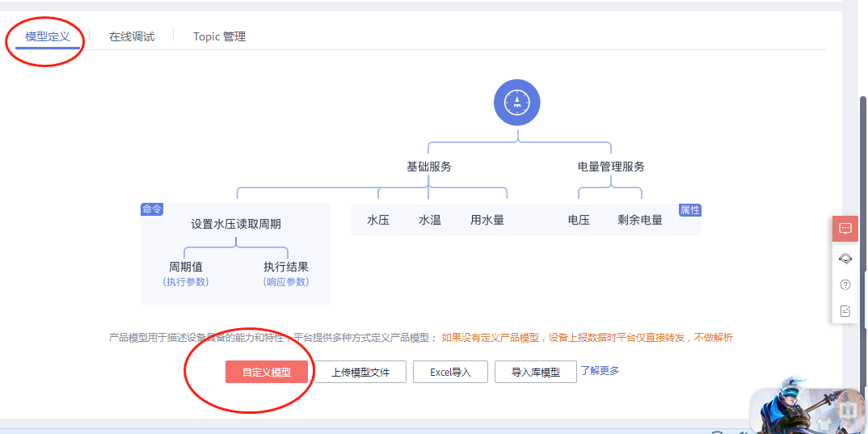Select the 电量管理服务 node
The width and height of the screenshot is (868, 434).
(611, 166)
